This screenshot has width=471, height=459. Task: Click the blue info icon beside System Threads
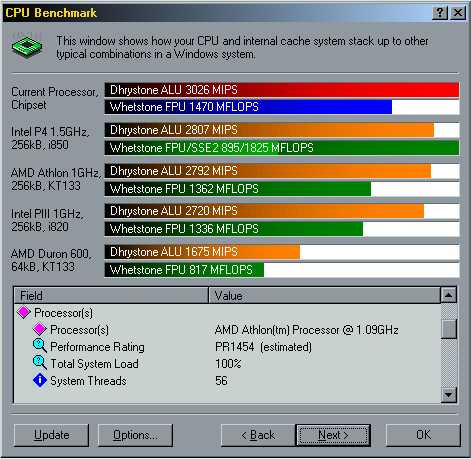pos(40,380)
